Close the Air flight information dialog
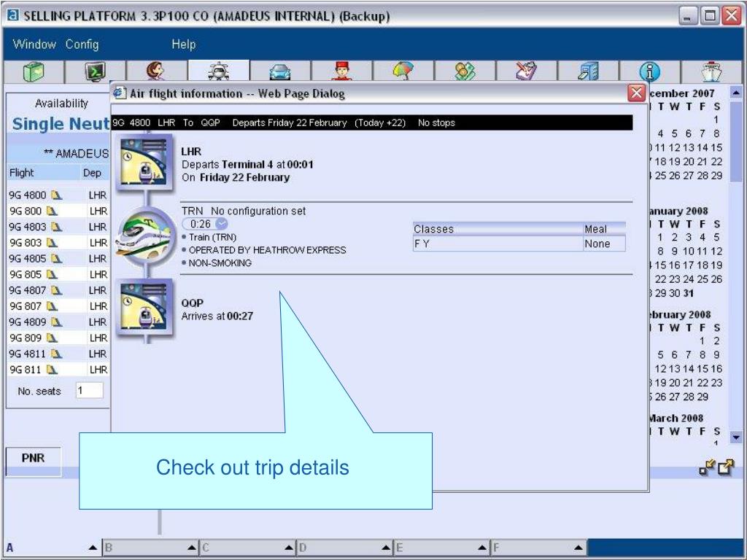Viewport: 747px width, 560px height. coord(636,93)
